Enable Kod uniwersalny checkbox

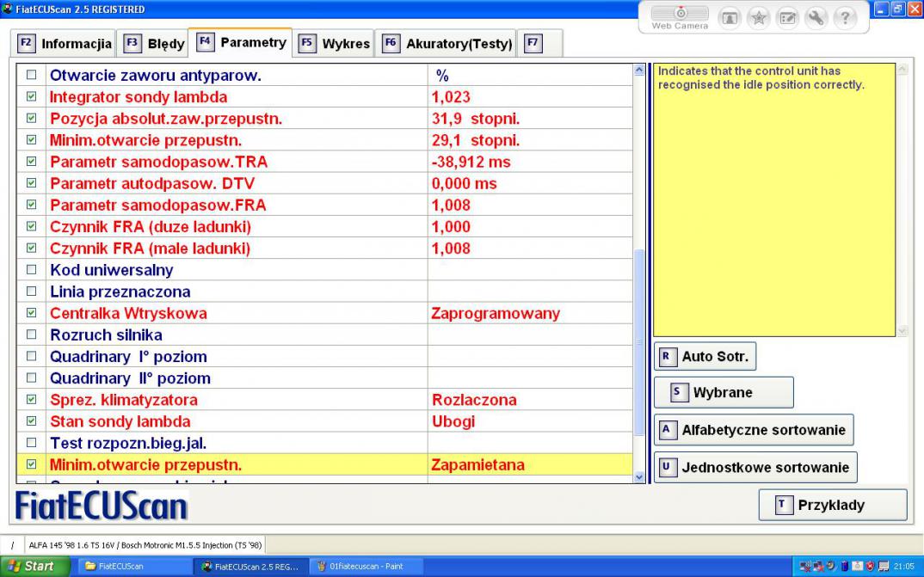pos(32,270)
